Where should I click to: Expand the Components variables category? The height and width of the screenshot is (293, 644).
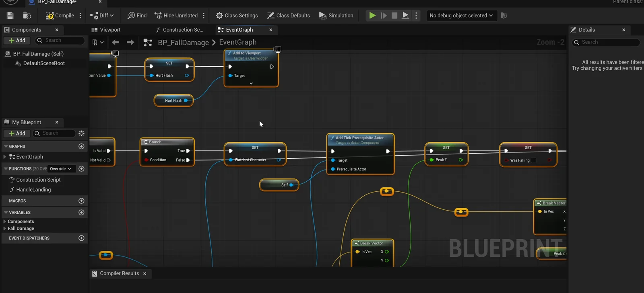4,221
